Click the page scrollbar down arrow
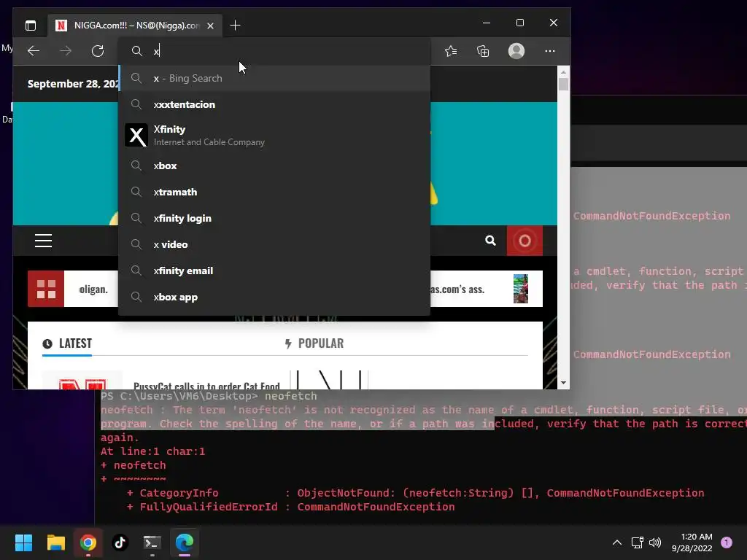Viewport: 747px width, 560px height. (564, 382)
